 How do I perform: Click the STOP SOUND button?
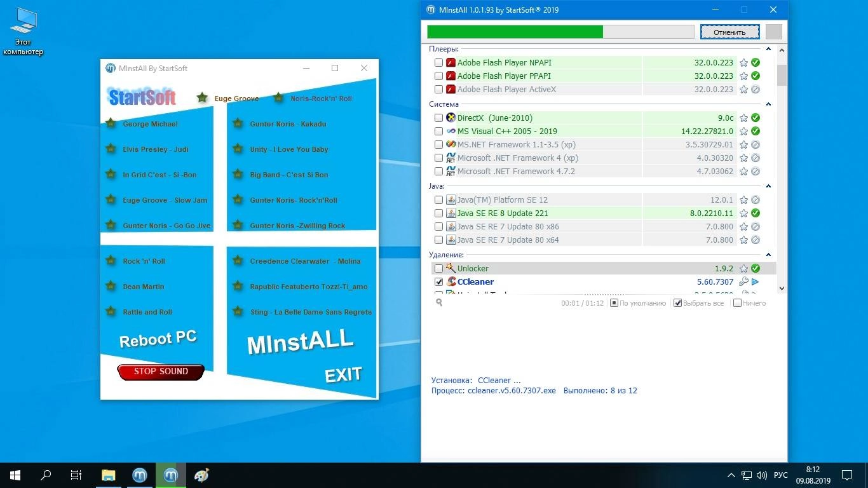(161, 372)
